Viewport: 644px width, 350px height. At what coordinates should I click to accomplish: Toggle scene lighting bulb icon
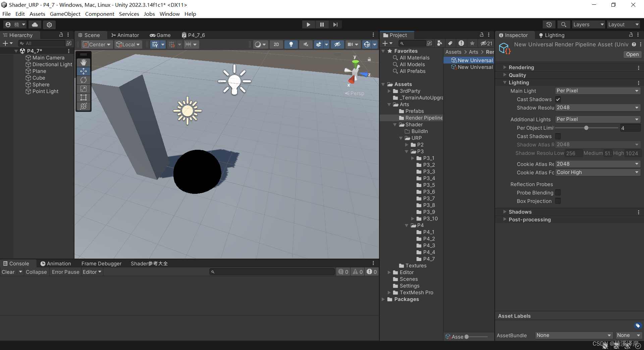tap(291, 44)
